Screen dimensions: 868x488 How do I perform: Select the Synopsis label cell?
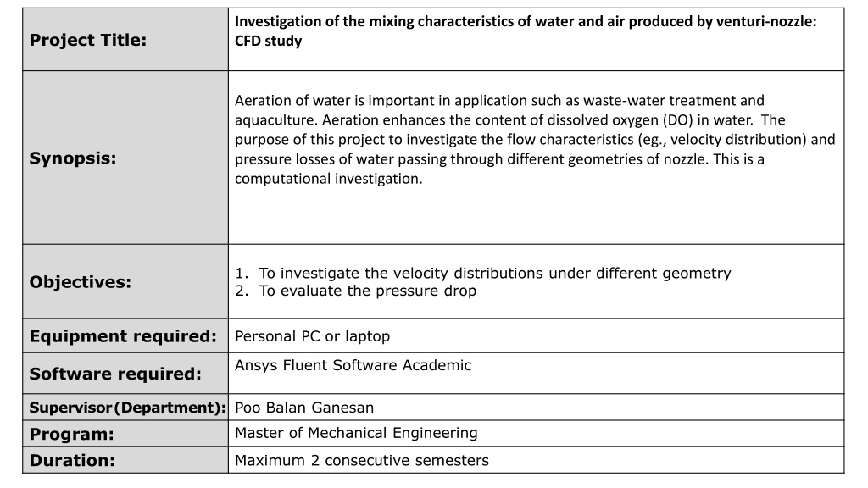pos(125,158)
